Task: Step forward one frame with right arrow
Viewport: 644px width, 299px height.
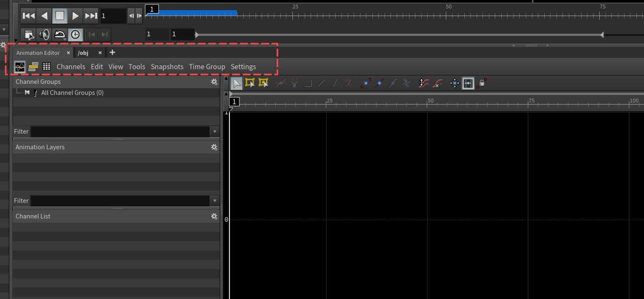Action: pos(139,16)
